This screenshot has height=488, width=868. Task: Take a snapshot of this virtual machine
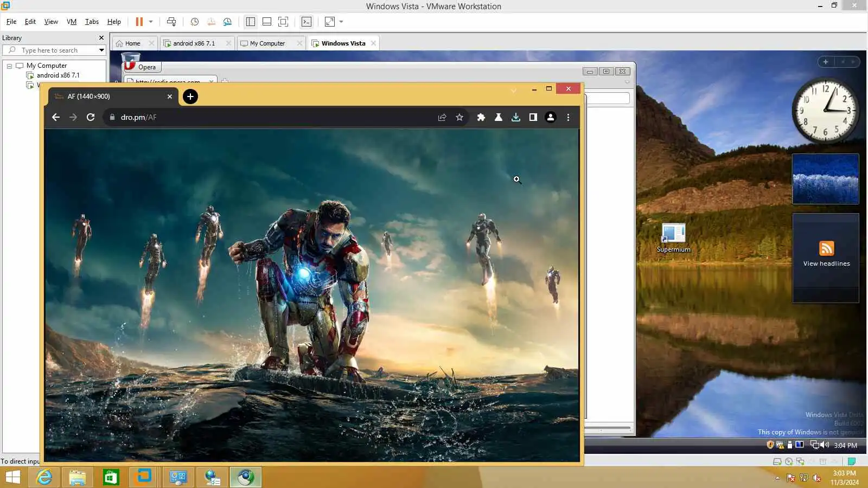(x=194, y=22)
